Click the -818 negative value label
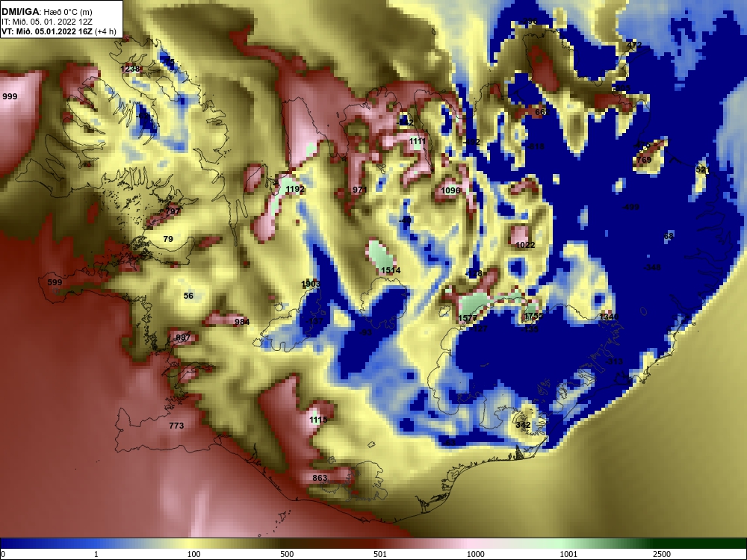 click(536, 146)
